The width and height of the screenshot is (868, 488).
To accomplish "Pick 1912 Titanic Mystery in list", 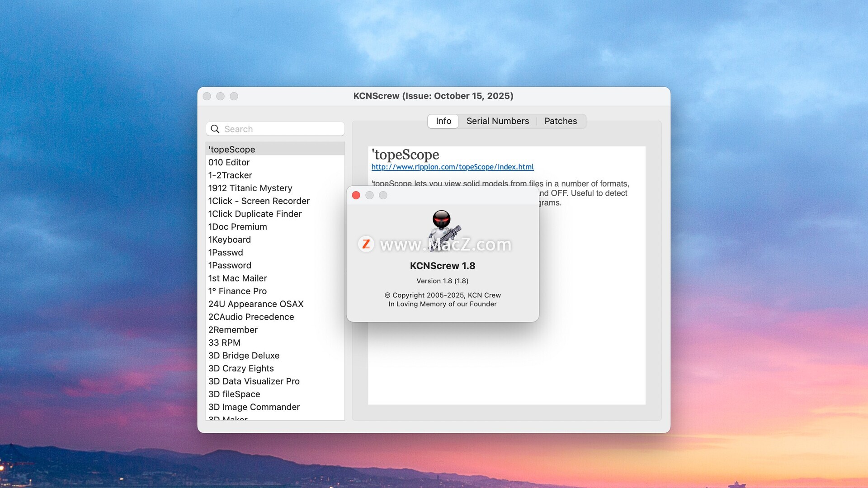I will click(250, 188).
